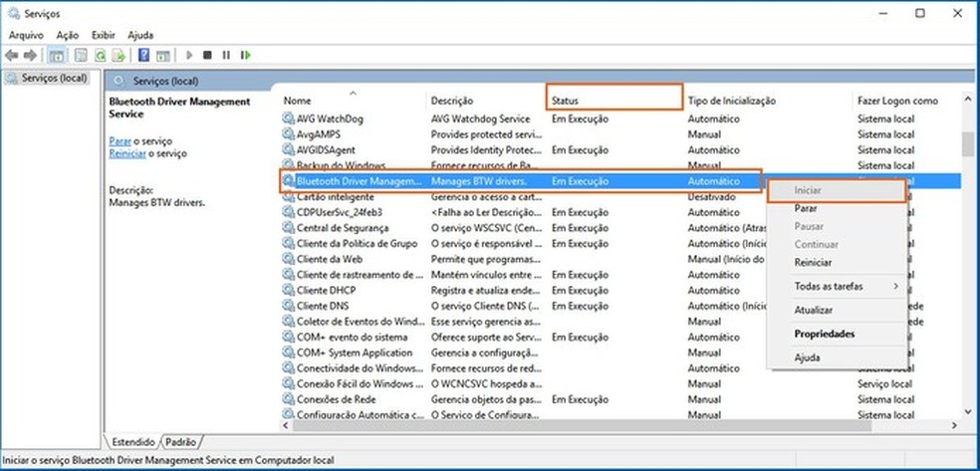Click the gear icon beside AVG WatchDog
The width and height of the screenshot is (980, 471).
pos(288,118)
